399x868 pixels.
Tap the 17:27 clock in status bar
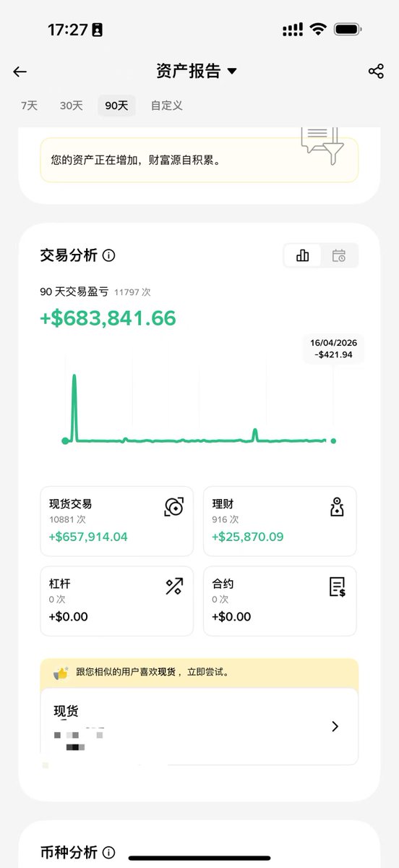click(67, 30)
